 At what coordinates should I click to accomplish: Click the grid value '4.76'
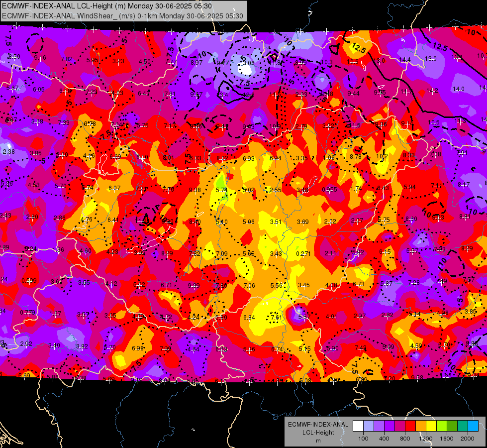pyautogui.click(x=87, y=219)
